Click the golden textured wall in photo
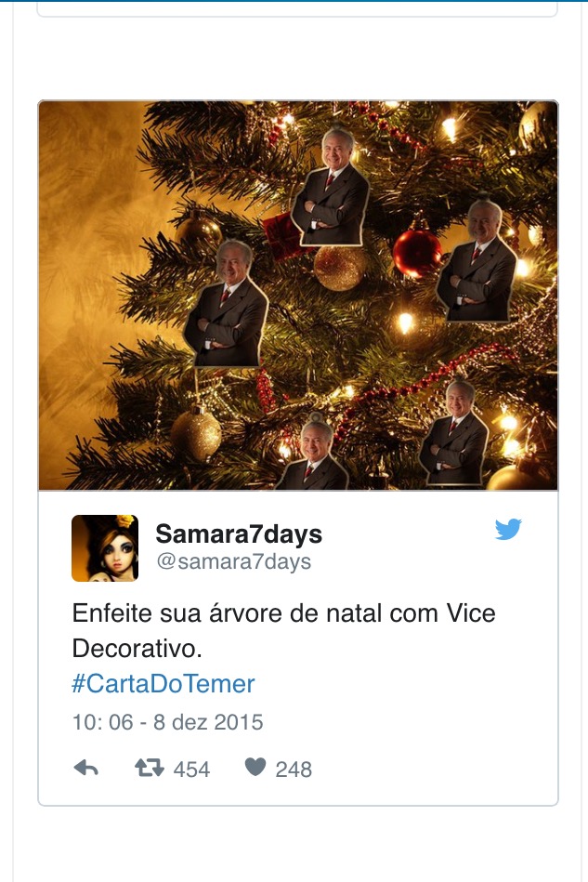The width and height of the screenshot is (588, 882). (85, 253)
